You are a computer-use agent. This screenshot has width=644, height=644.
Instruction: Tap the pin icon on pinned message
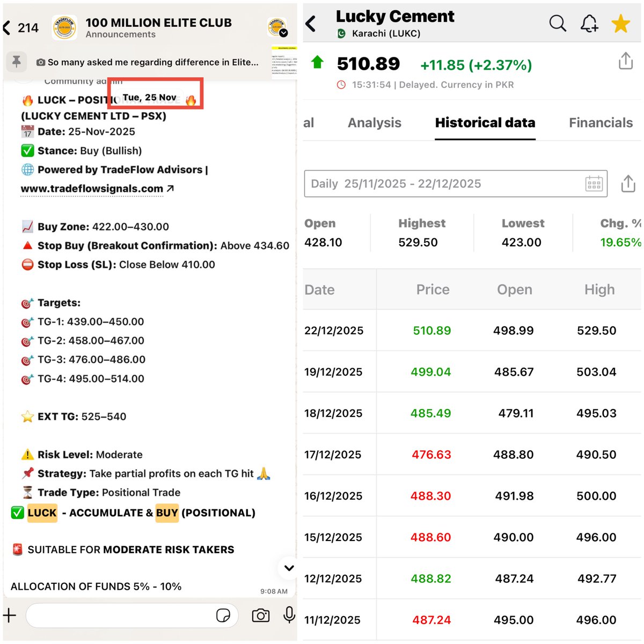coord(17,62)
